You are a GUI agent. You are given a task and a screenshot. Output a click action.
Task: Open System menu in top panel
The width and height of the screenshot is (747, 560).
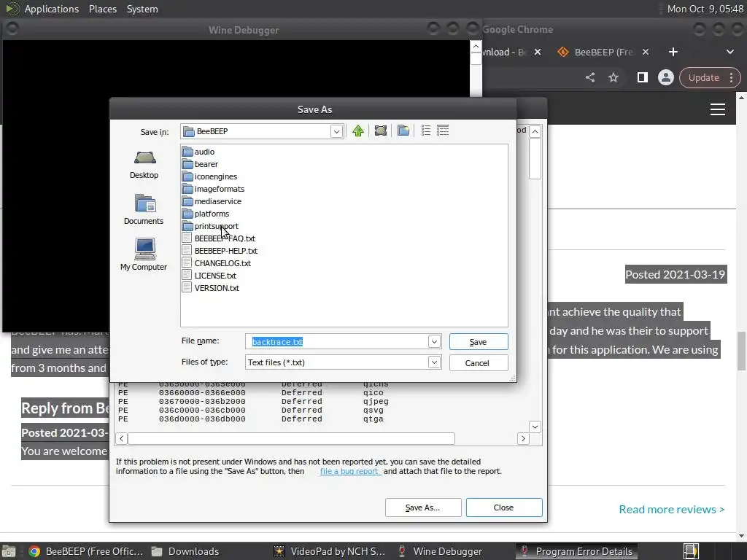point(142,9)
